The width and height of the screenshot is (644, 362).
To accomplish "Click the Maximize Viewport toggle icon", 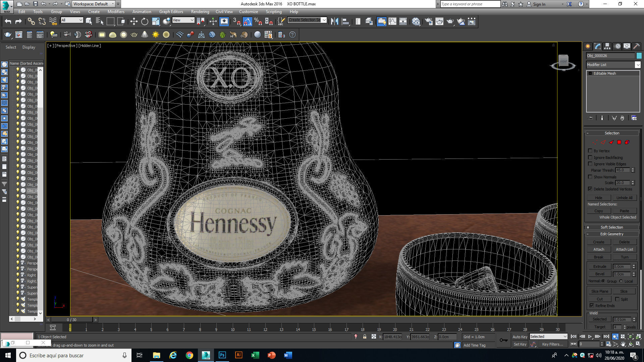I will [x=639, y=344].
